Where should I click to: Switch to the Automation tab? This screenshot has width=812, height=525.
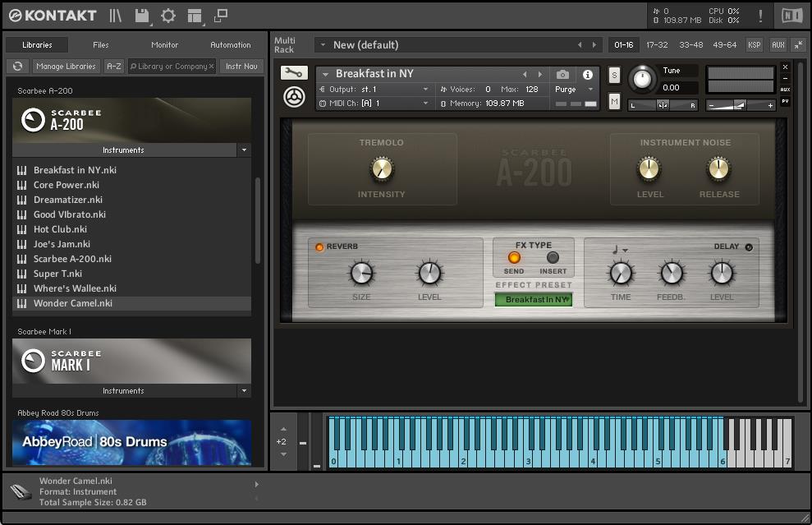(231, 45)
